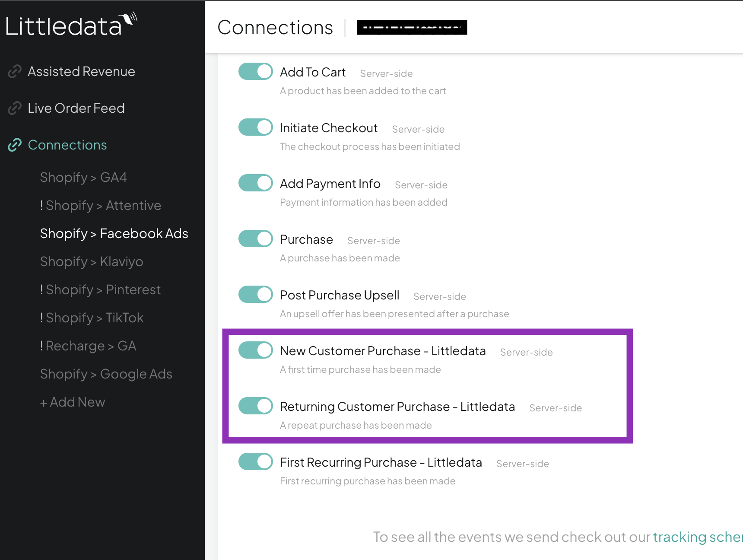Click Server-side label next to Post Purchase Upsell

click(x=440, y=296)
